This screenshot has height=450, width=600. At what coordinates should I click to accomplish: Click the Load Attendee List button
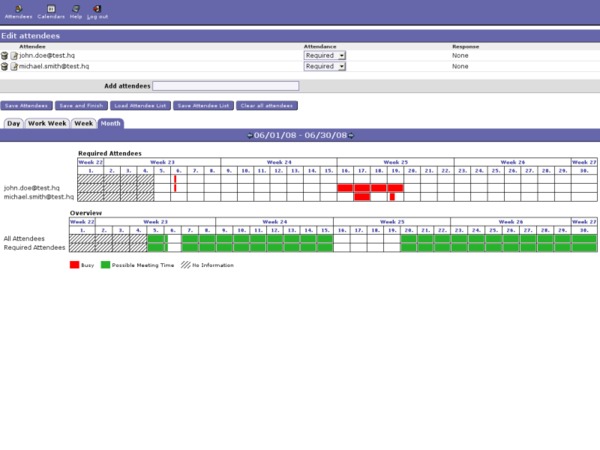[140, 105]
